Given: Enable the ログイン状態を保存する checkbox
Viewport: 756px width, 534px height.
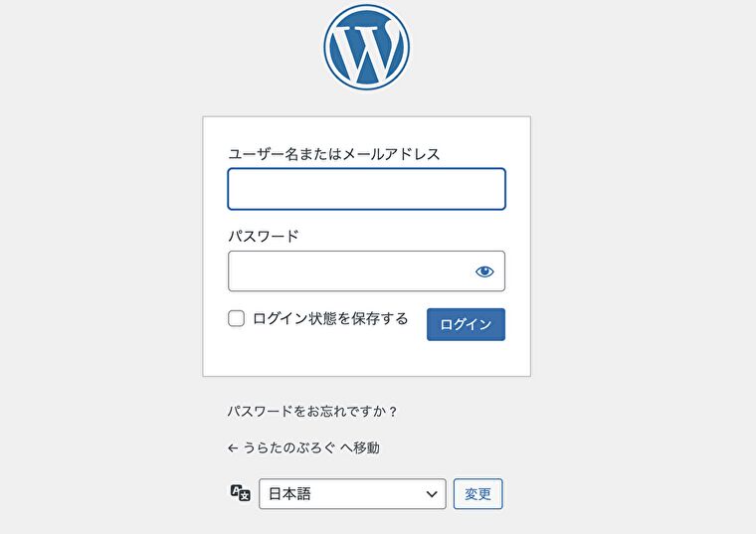Looking at the screenshot, I should pos(237,318).
